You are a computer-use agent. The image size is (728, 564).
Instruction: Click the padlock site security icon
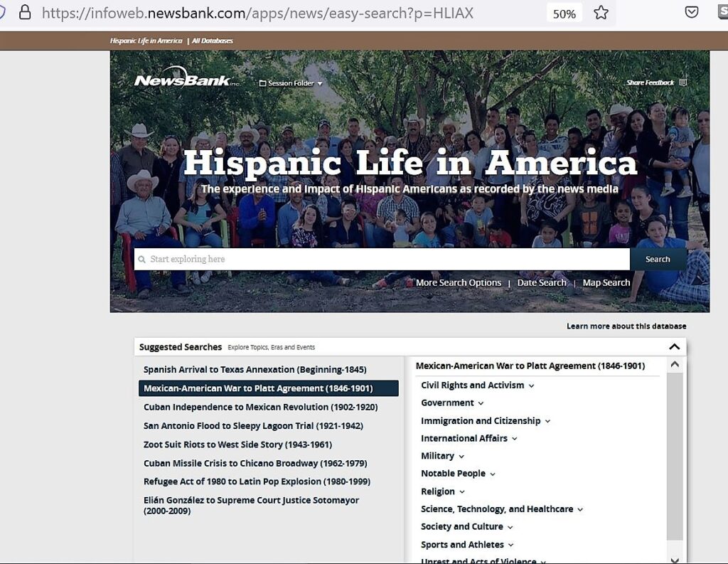pos(25,13)
